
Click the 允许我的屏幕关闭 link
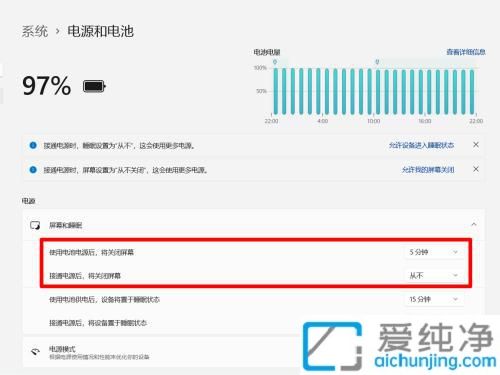(x=428, y=170)
